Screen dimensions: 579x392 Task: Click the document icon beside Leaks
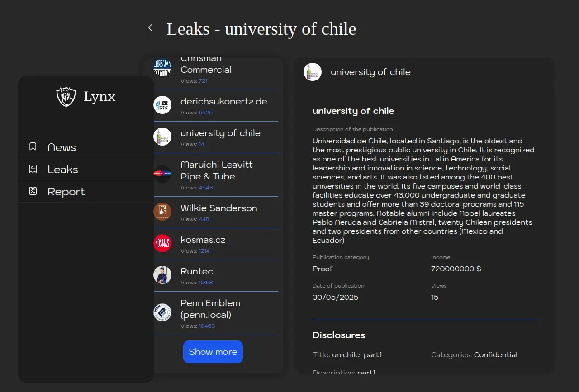(33, 169)
